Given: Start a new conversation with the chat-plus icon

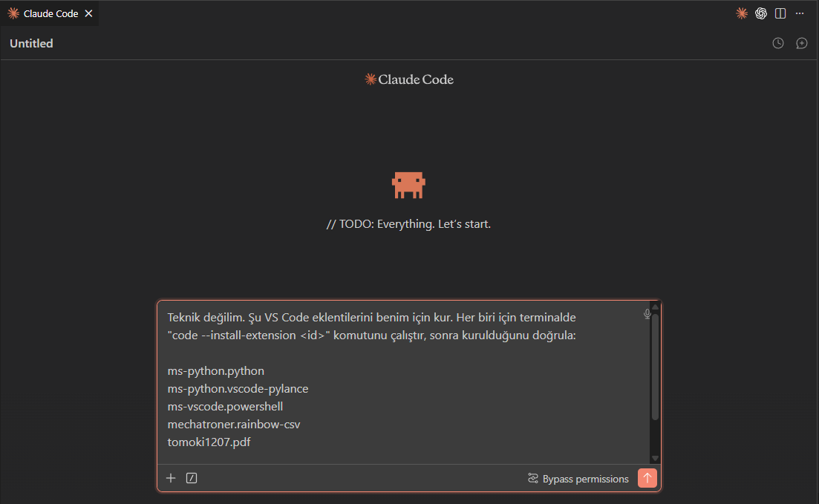Looking at the screenshot, I should coord(801,43).
